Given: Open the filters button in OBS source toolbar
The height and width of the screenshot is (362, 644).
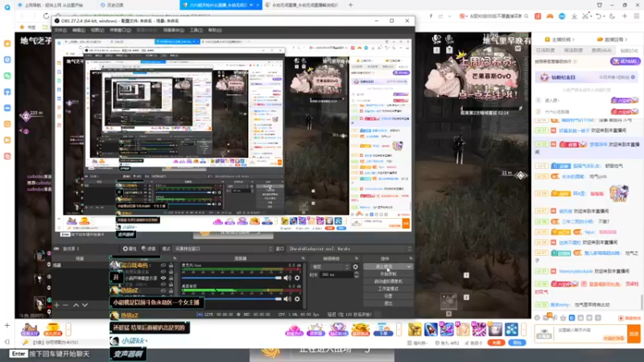Looking at the screenshot, I should [149, 249].
